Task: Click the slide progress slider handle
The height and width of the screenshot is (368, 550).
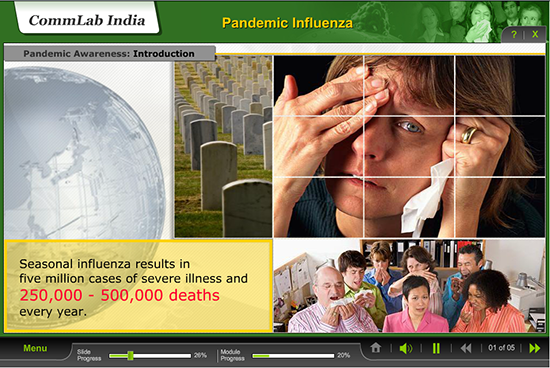Action: pyautogui.click(x=130, y=355)
